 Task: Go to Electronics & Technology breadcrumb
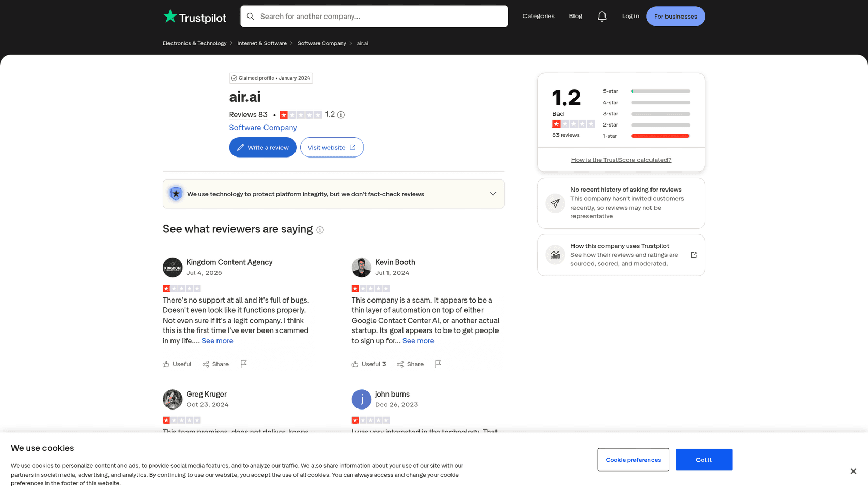194,43
